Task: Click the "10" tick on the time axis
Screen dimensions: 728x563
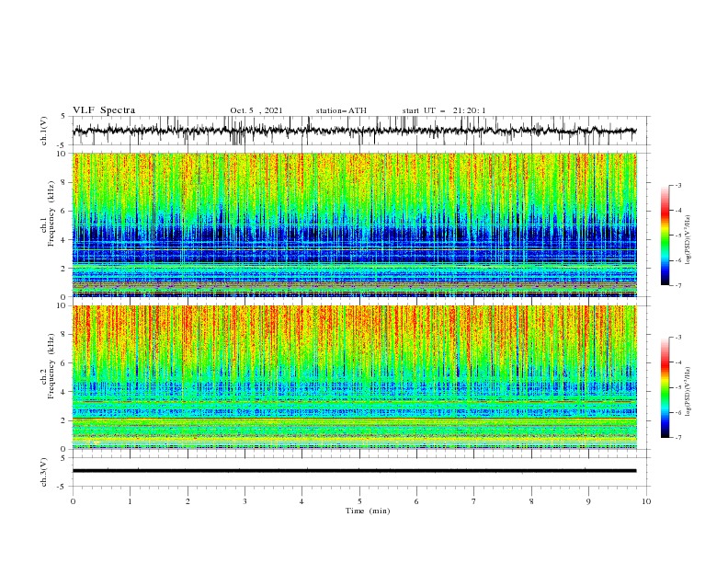Action: click(646, 501)
